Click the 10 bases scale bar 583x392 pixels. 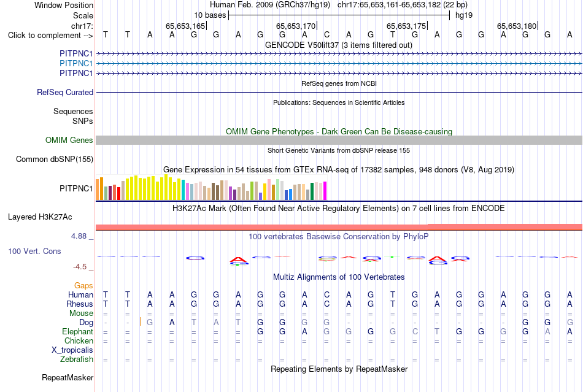click(x=339, y=15)
